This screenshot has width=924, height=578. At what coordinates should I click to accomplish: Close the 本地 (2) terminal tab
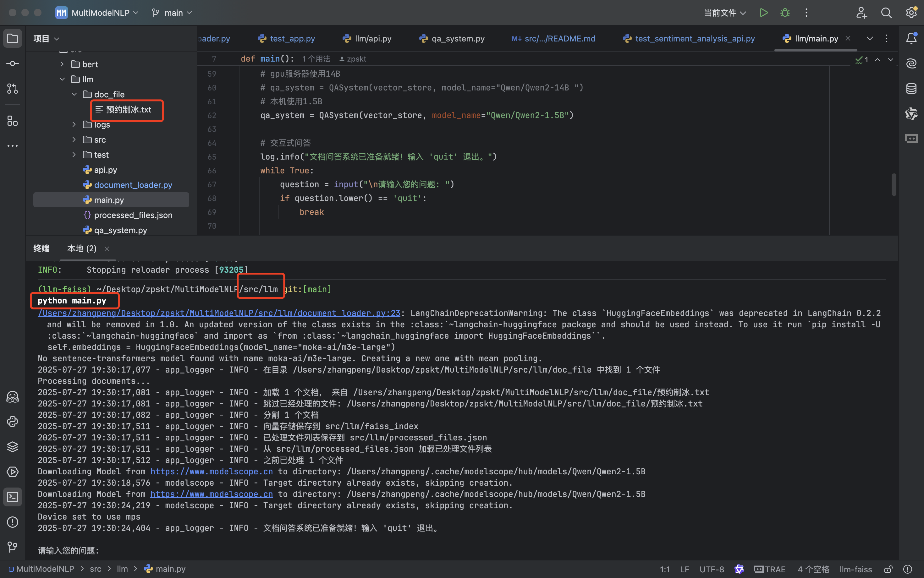pyautogui.click(x=107, y=249)
